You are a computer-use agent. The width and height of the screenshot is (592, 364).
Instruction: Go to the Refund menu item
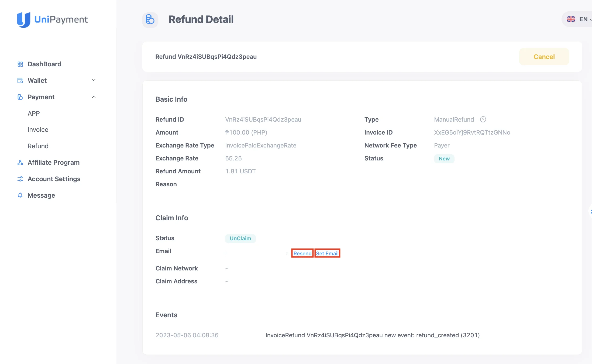[38, 146]
